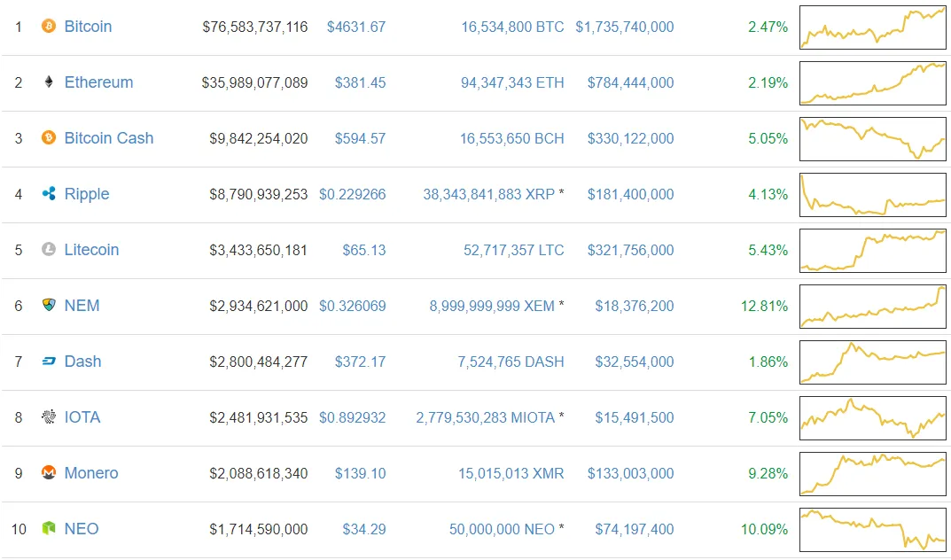Open the NEM name link
The width and height of the screenshot is (951, 560).
tap(82, 306)
